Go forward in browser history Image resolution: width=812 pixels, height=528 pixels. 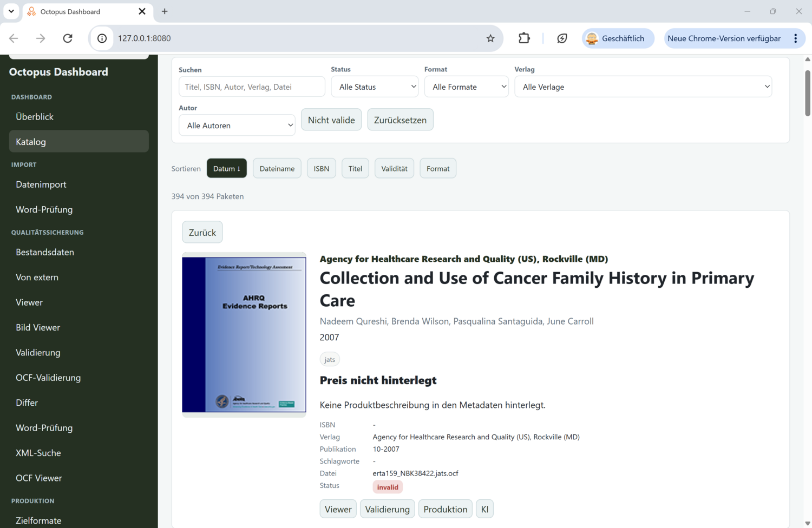click(41, 38)
